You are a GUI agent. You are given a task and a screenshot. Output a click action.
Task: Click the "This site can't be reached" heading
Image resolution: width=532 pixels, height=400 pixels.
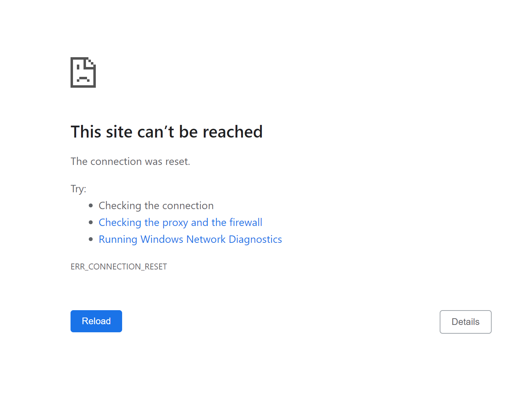(166, 132)
